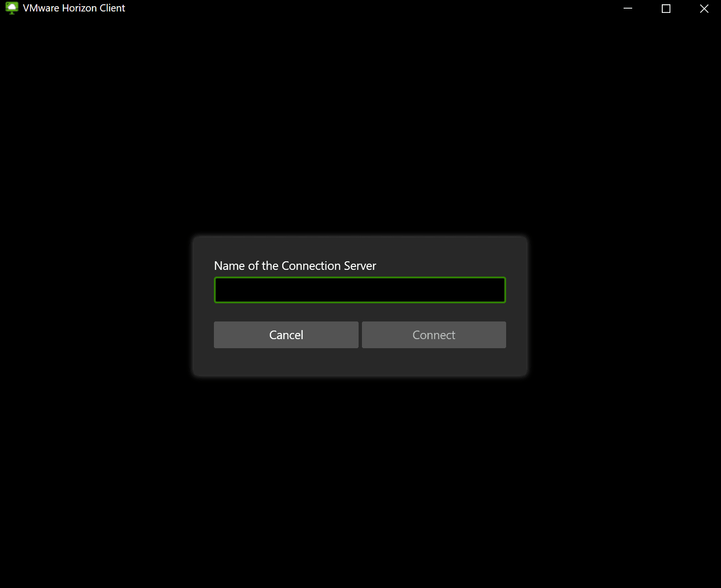This screenshot has height=588, width=721.
Task: Select the square maximize icon in title bar
Action: (x=666, y=8)
